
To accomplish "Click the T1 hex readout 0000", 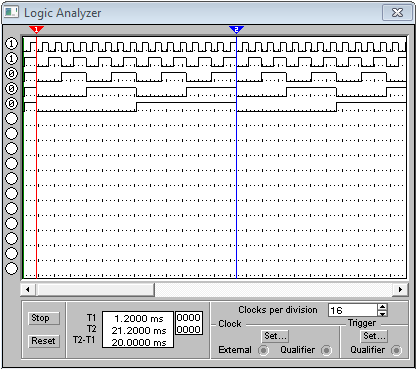I will click(x=189, y=318).
